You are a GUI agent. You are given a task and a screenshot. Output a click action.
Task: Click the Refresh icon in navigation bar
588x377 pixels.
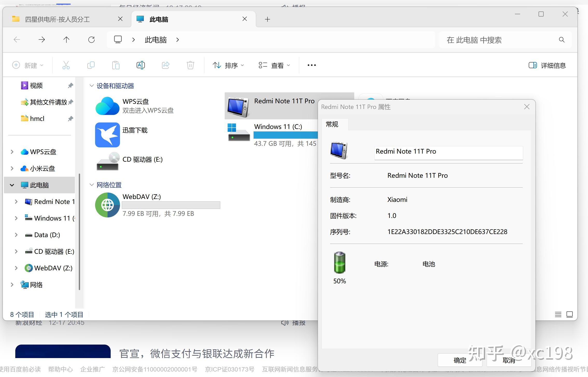[91, 40]
